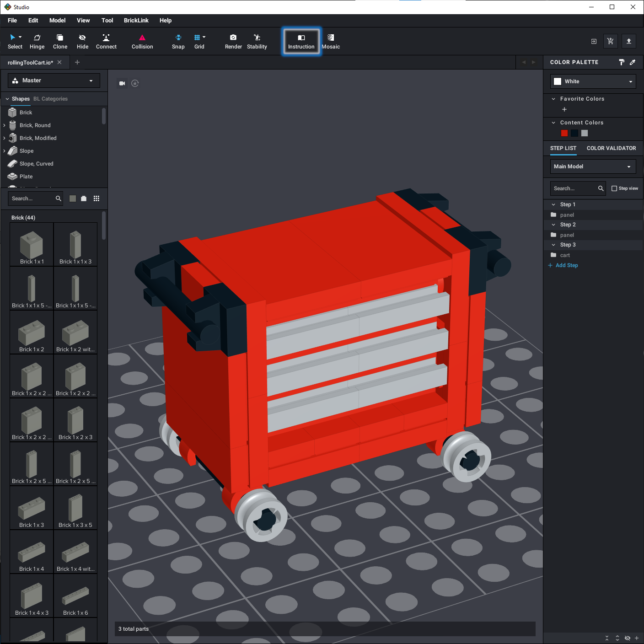644x644 pixels.
Task: Open the Model menu
Action: point(58,21)
